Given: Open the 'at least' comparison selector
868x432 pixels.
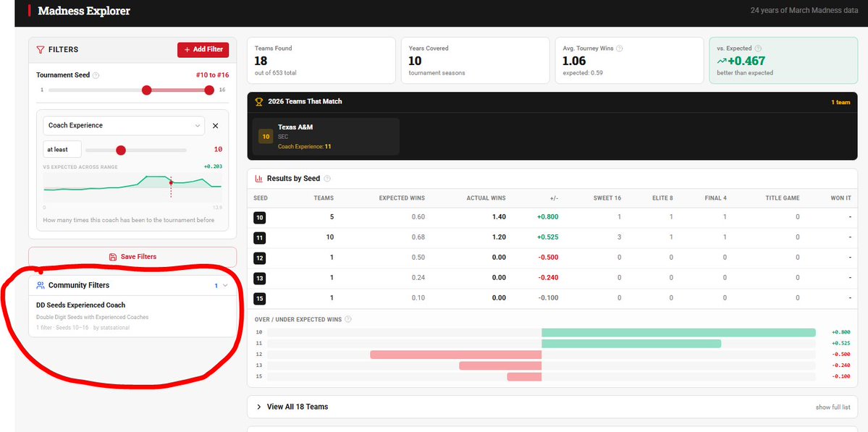Looking at the screenshot, I should click(x=62, y=149).
